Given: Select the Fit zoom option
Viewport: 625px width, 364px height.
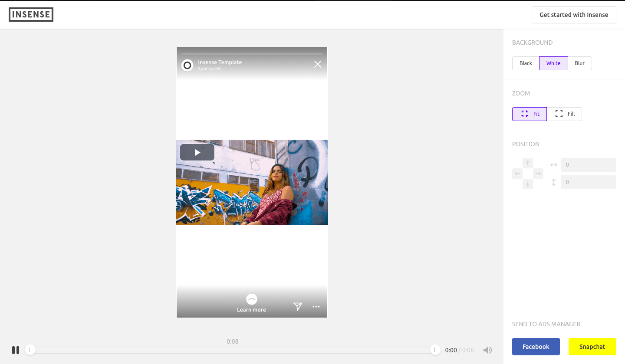Looking at the screenshot, I should pyautogui.click(x=530, y=114).
